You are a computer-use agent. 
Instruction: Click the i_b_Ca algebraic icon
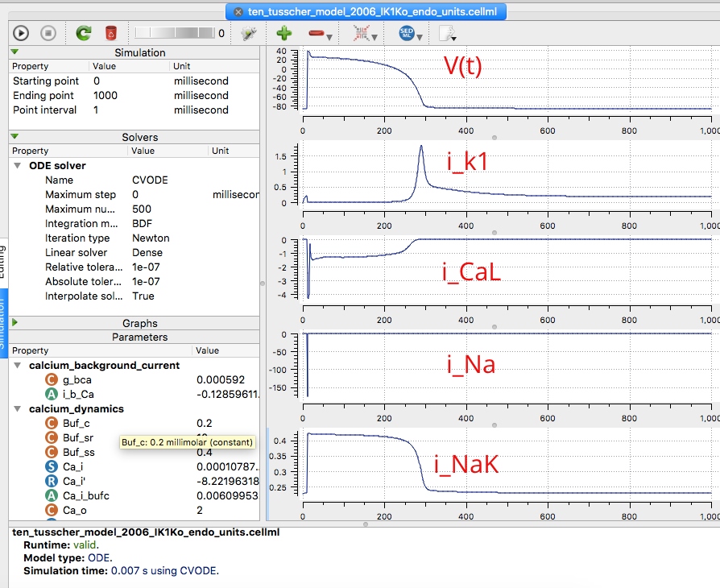click(x=52, y=394)
